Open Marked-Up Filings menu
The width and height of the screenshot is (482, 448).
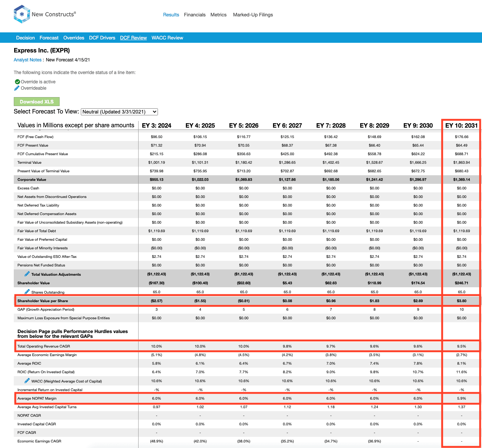click(253, 15)
